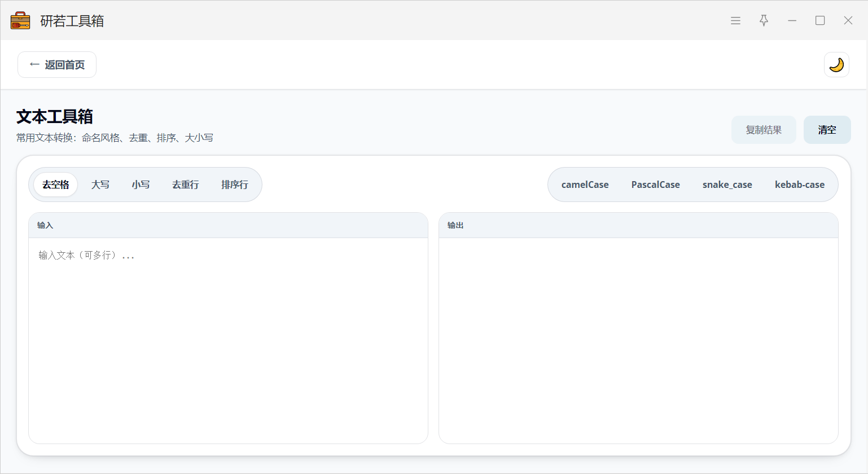
Task: Switch to 大写 conversion
Action: coord(100,185)
